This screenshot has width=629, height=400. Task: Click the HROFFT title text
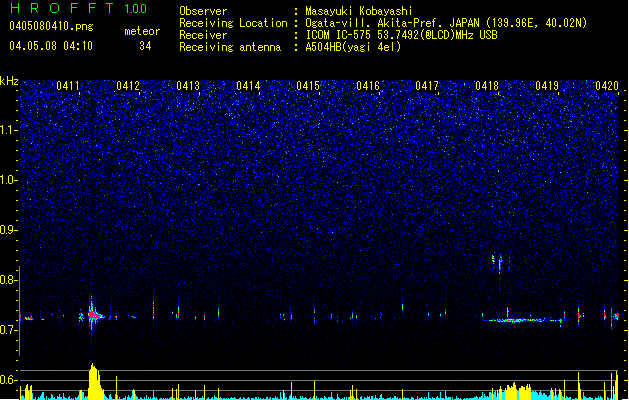(62, 8)
